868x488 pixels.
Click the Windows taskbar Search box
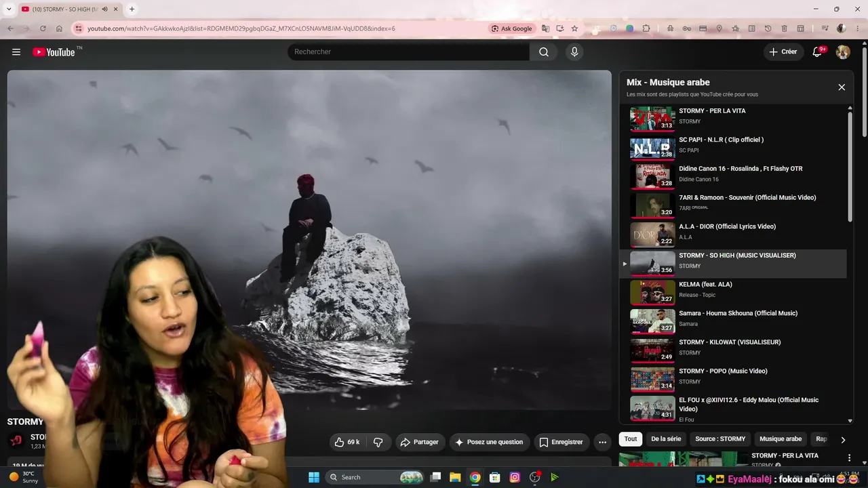pos(374,477)
